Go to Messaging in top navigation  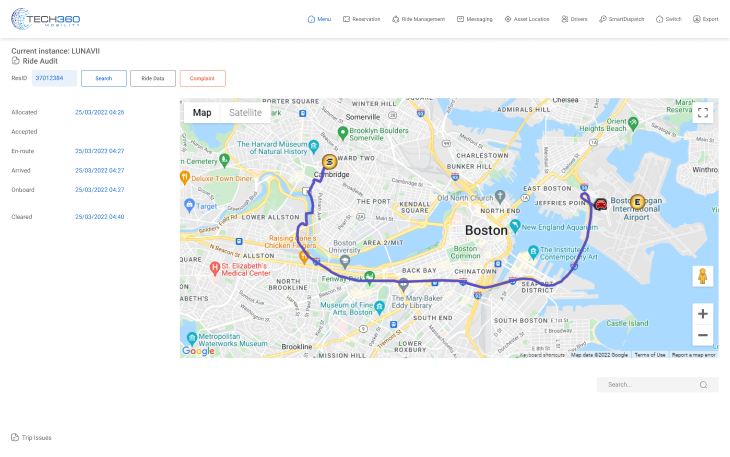coord(474,19)
